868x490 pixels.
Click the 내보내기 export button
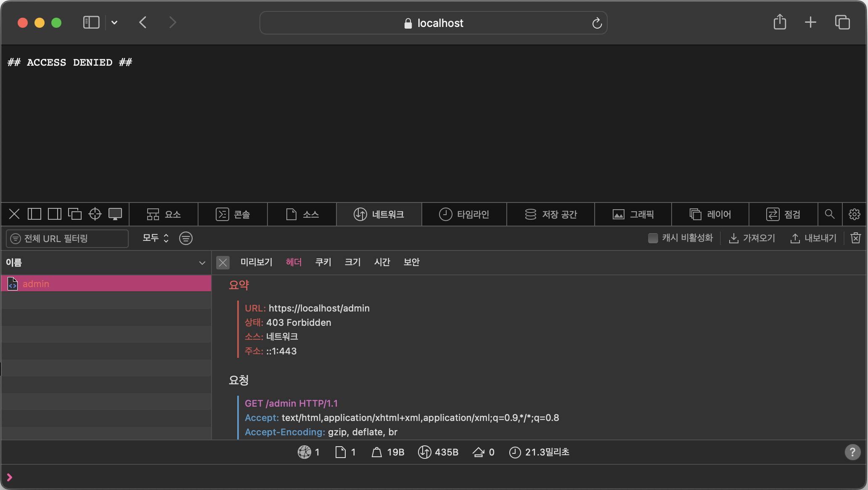coord(813,238)
